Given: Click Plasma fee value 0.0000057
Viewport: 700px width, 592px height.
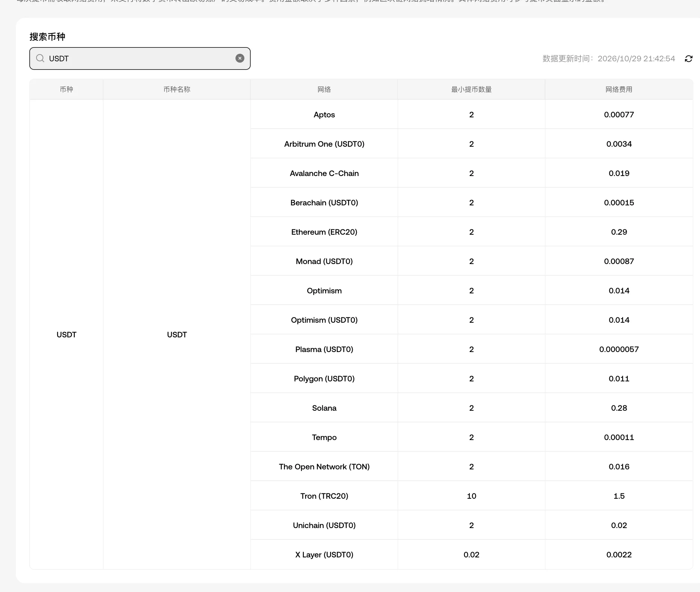Looking at the screenshot, I should pyautogui.click(x=619, y=349).
